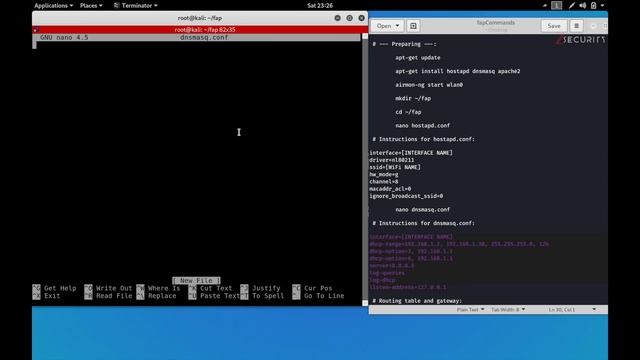Expand the system menu arrow in top bar

(x=602, y=6)
